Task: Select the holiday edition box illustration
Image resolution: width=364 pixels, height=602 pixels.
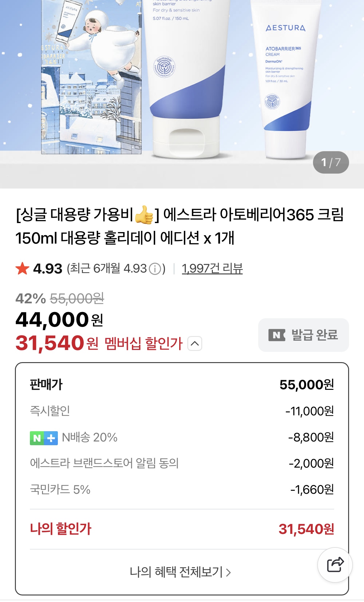Action: (x=91, y=78)
